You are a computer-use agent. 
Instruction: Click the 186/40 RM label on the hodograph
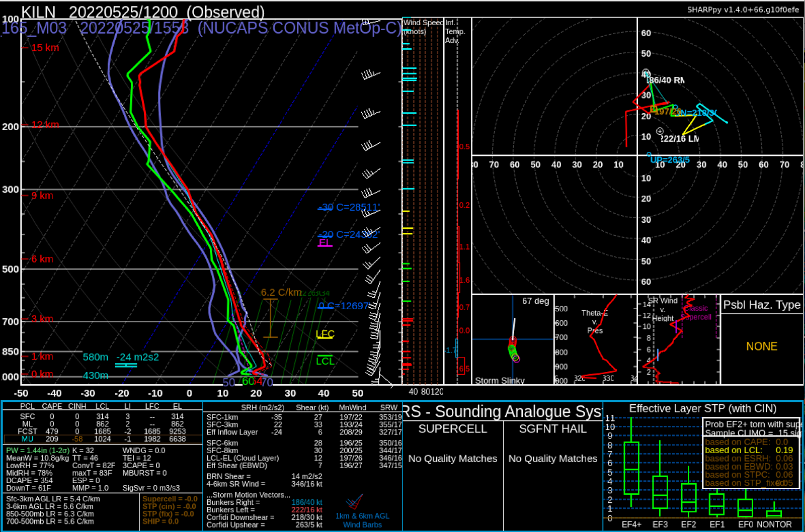[666, 80]
